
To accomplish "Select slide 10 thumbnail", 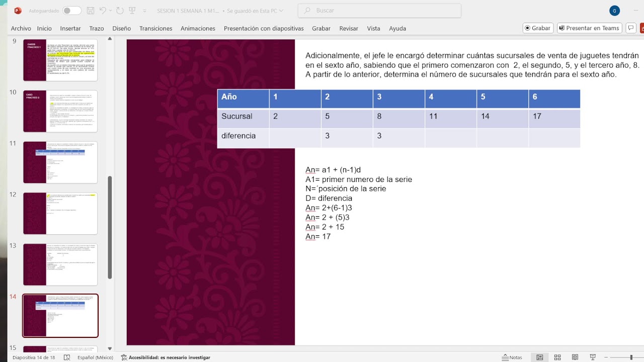I will (60, 111).
